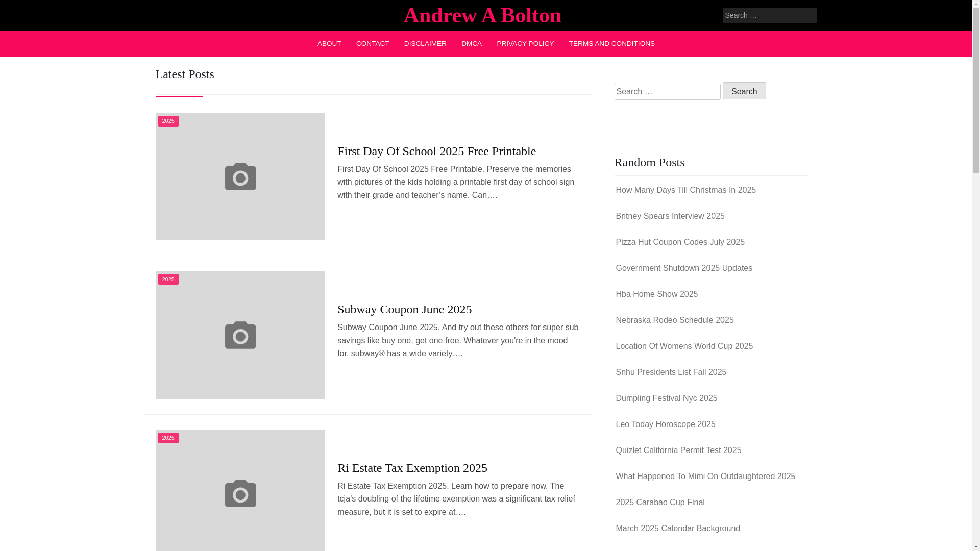
Task: Open the Subway Coupon June 2025 post
Action: 404,309
